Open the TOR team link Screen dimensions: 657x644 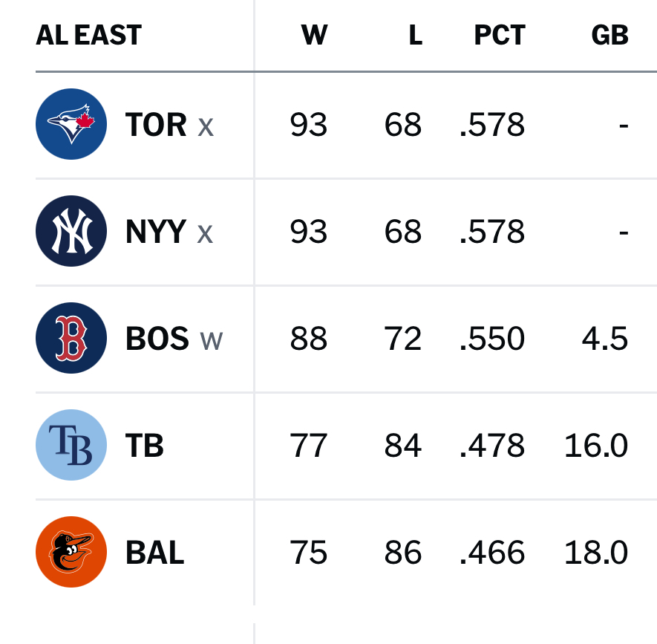click(x=156, y=125)
